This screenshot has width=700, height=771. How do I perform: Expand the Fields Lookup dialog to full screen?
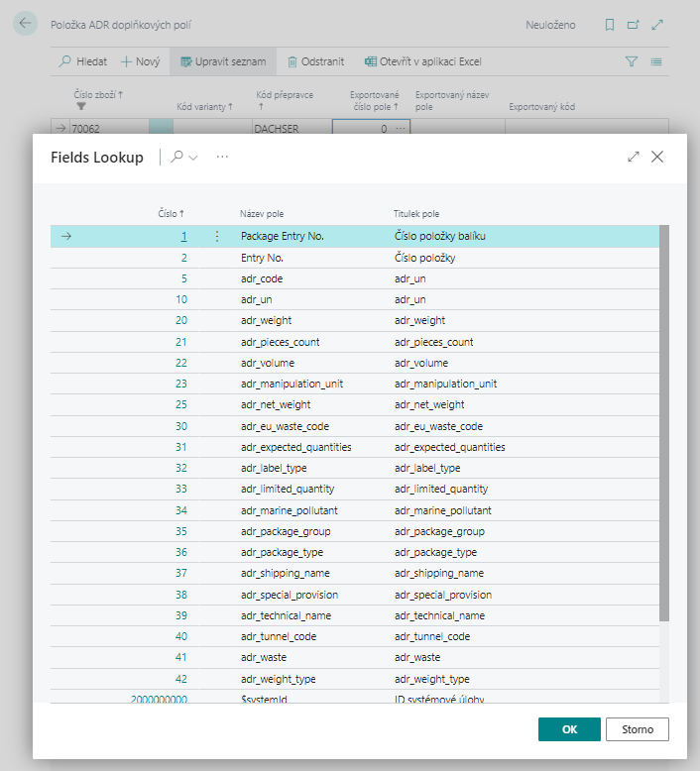point(634,157)
